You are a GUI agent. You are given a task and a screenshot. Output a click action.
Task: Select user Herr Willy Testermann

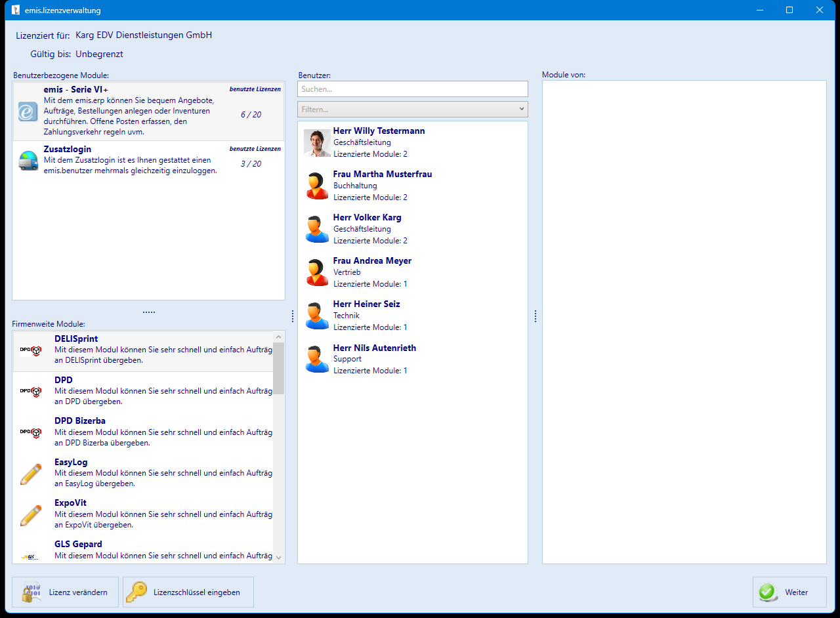413,143
